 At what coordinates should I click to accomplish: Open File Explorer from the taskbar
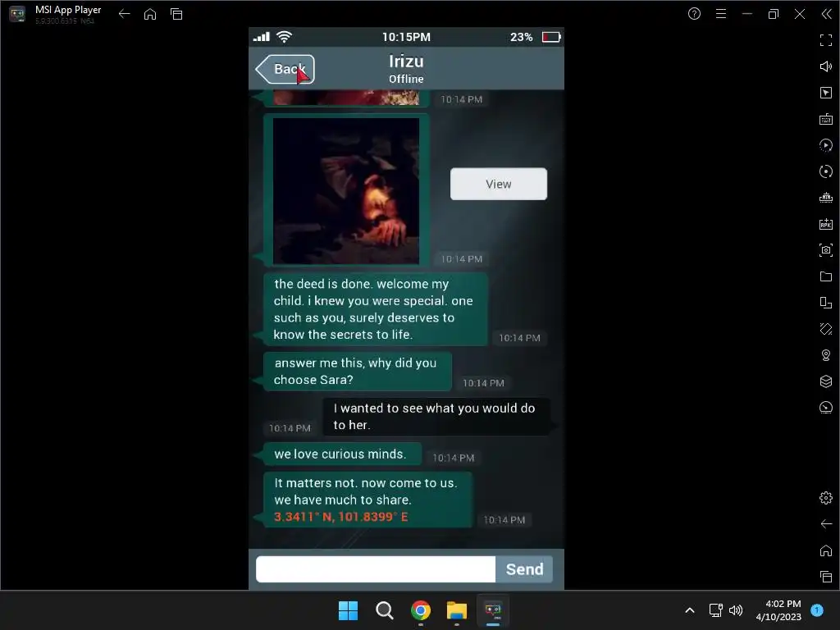tap(457, 610)
